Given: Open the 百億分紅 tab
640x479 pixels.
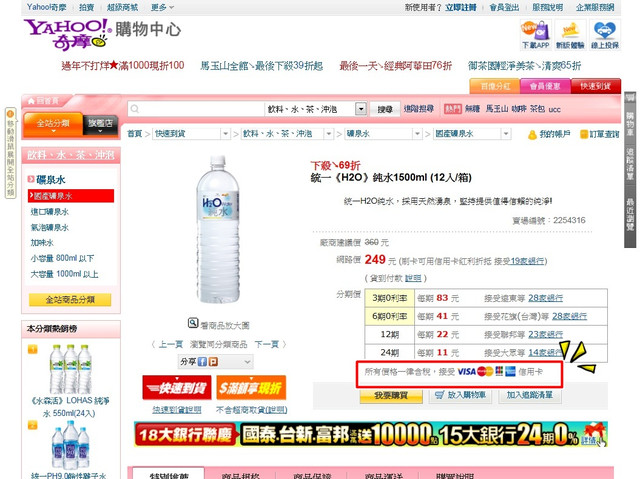Looking at the screenshot, I should 495,86.
